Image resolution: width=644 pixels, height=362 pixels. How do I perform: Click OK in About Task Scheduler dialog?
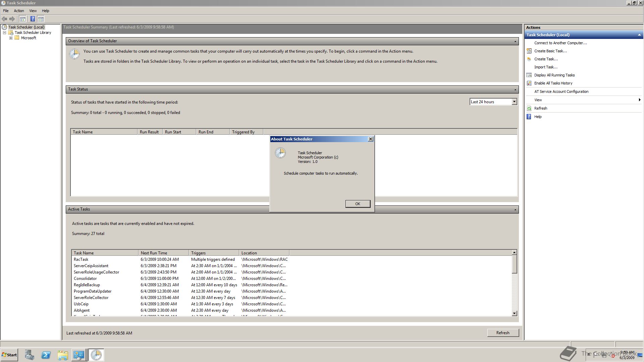pos(358,204)
